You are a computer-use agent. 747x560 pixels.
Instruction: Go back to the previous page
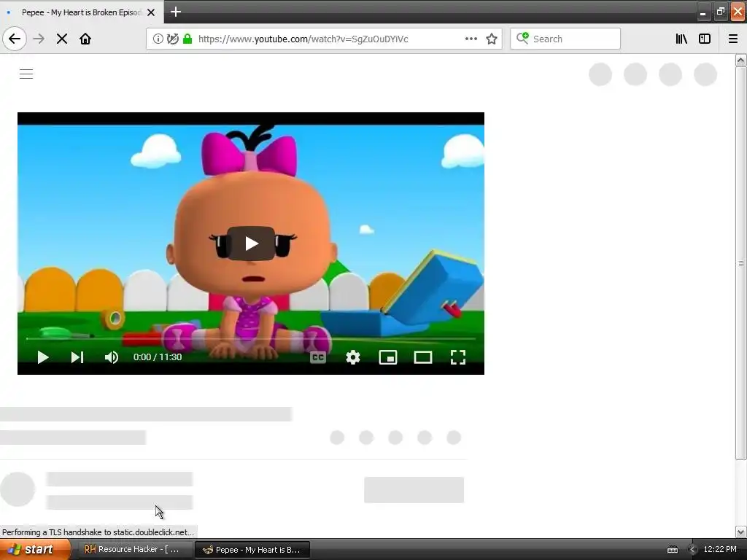point(15,39)
